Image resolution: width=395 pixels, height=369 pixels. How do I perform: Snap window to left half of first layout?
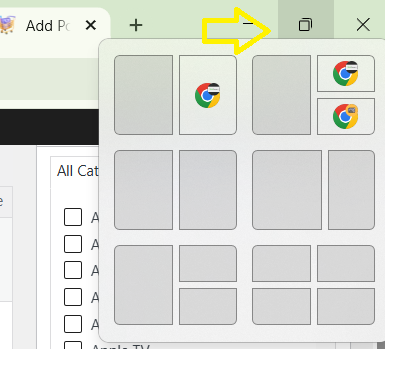143,95
